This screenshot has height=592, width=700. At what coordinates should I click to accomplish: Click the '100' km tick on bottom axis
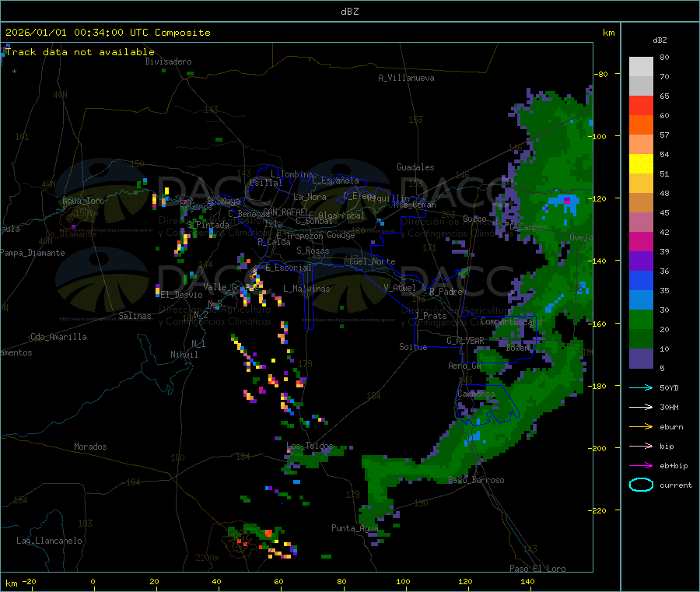[403, 581]
